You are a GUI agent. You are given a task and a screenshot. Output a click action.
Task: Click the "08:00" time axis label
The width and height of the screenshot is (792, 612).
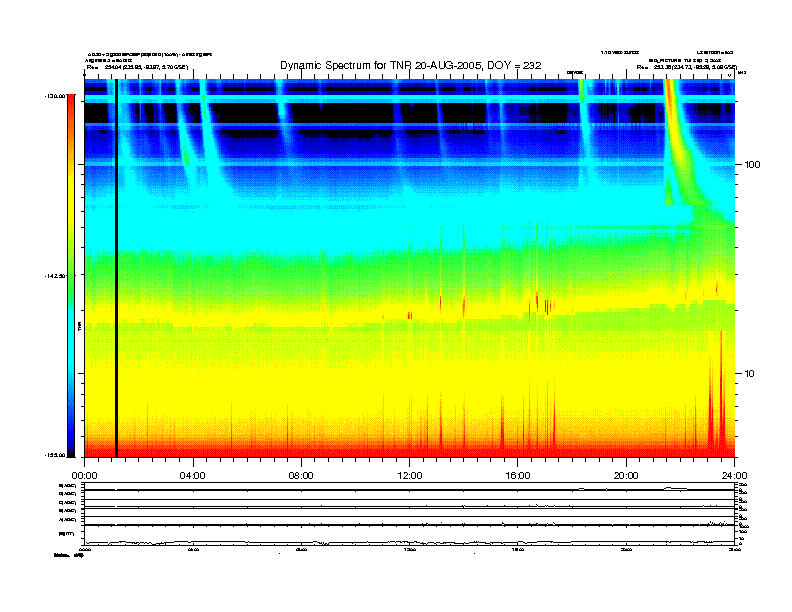[x=301, y=476]
